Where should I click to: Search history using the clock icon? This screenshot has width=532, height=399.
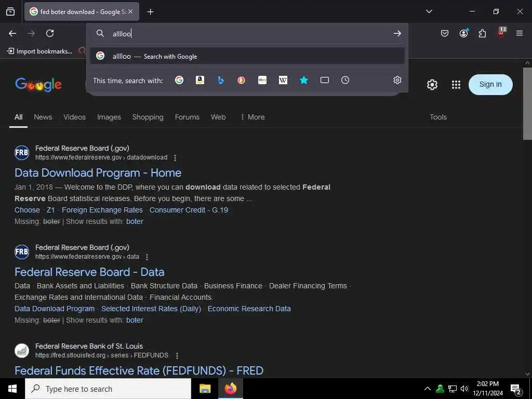[345, 80]
